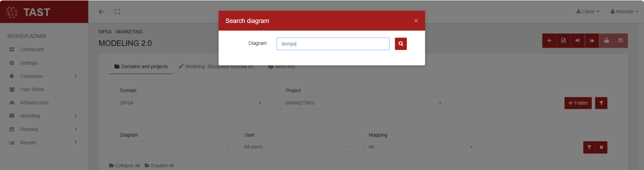Open the Domain dropdown showing SIPSA
Viewport: 644px width, 170px height.
click(190, 103)
